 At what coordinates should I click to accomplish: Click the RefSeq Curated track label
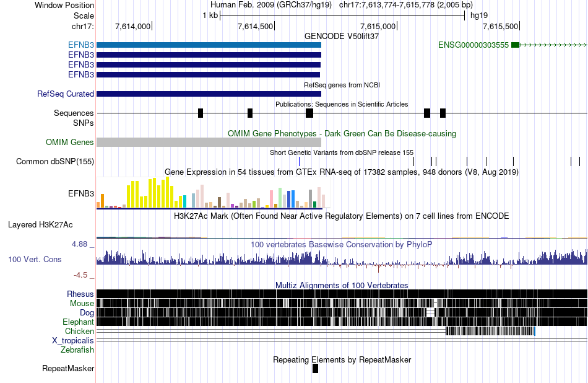point(66,94)
